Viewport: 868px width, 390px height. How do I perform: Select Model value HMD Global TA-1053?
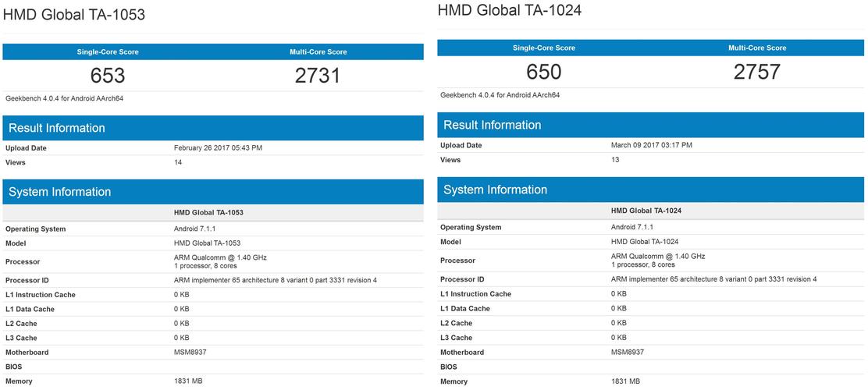[207, 243]
